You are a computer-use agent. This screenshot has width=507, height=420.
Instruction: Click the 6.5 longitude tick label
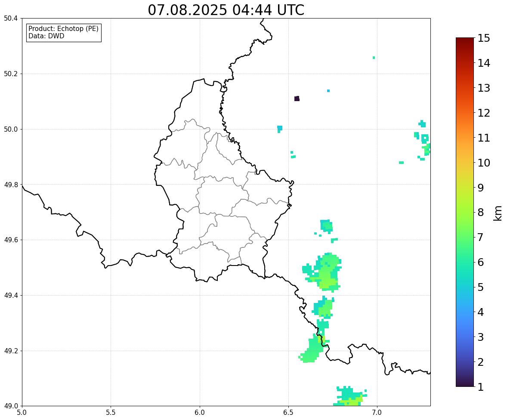click(x=288, y=413)
